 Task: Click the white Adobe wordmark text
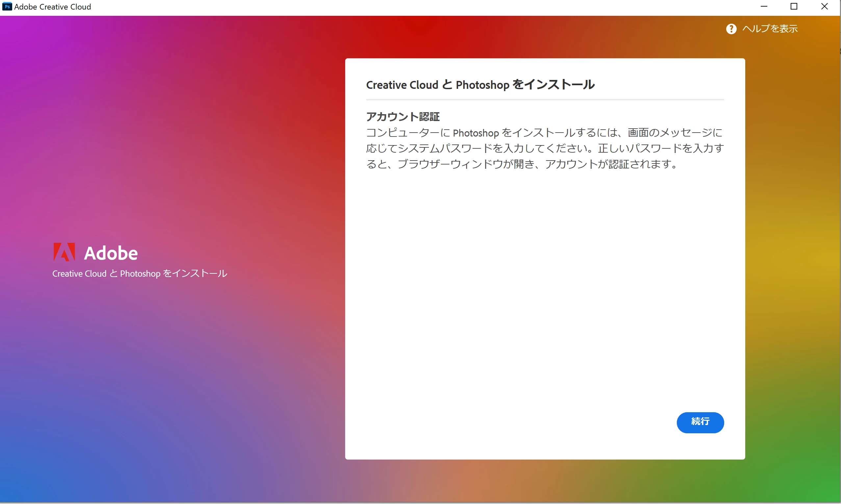(x=111, y=253)
